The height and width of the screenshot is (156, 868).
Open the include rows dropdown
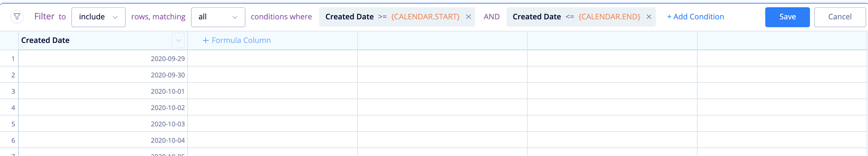pos(99,17)
